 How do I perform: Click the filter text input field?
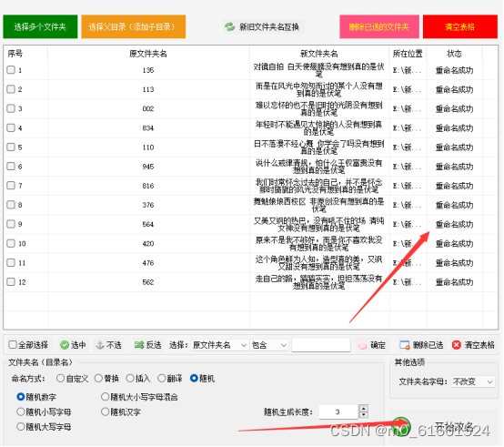[321, 345]
